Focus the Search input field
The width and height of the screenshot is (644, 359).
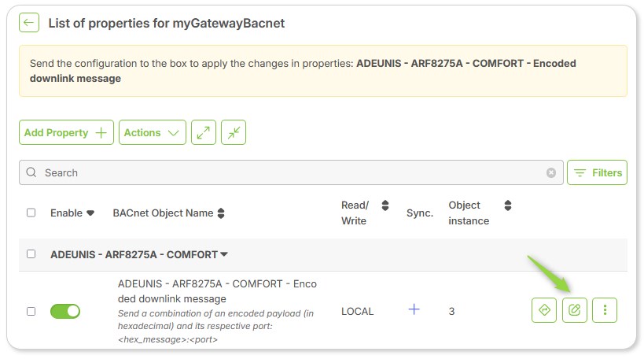pyautogui.click(x=291, y=172)
